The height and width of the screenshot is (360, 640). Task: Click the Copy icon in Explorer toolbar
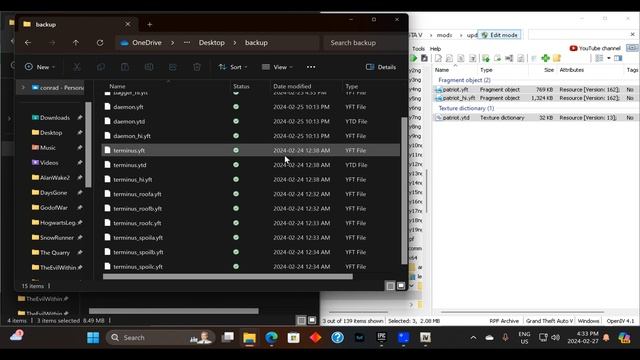(101, 67)
